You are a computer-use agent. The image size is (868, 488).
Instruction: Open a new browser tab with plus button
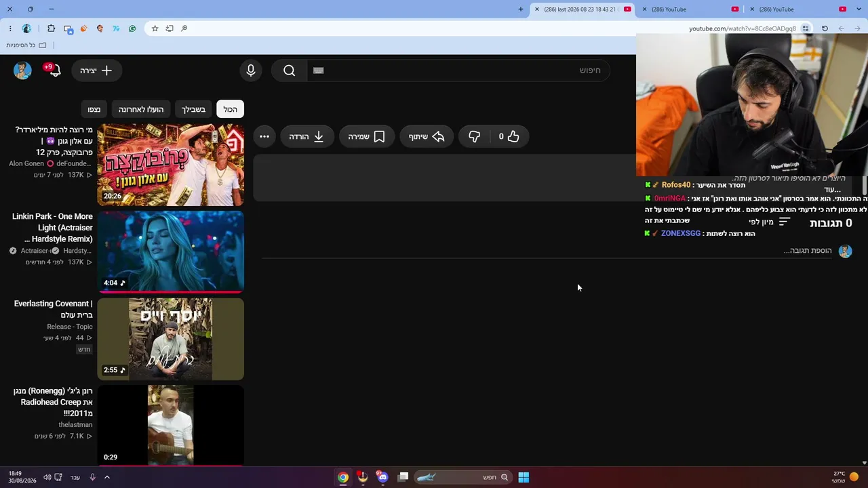coord(521,9)
